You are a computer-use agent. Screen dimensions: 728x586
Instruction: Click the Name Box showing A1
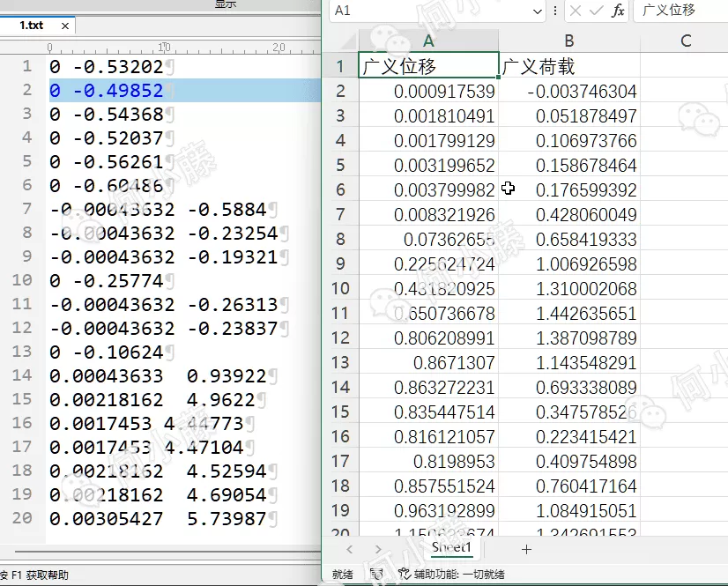pos(432,11)
